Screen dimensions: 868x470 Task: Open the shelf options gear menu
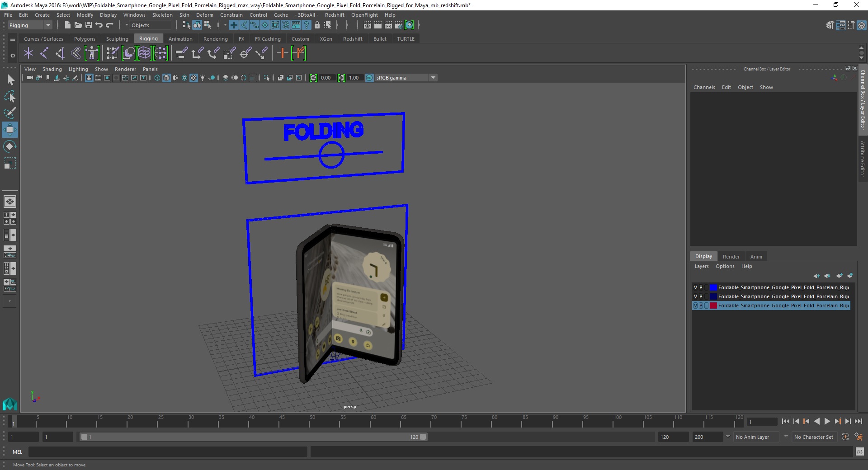(13, 56)
